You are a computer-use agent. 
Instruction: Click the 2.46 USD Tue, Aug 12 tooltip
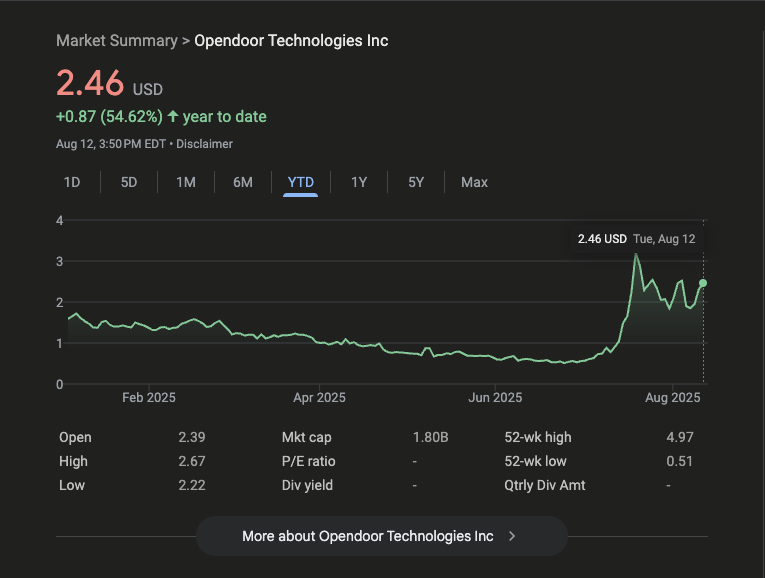coord(636,239)
